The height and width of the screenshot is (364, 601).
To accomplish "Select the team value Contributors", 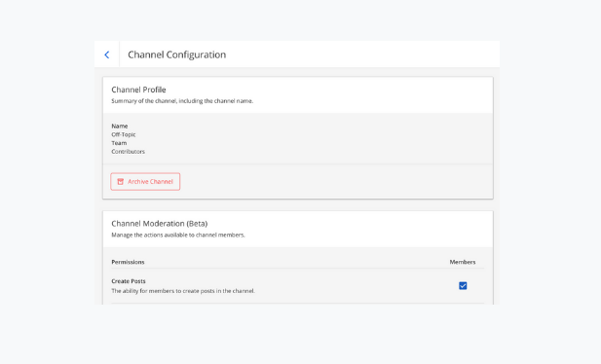I will 128,152.
